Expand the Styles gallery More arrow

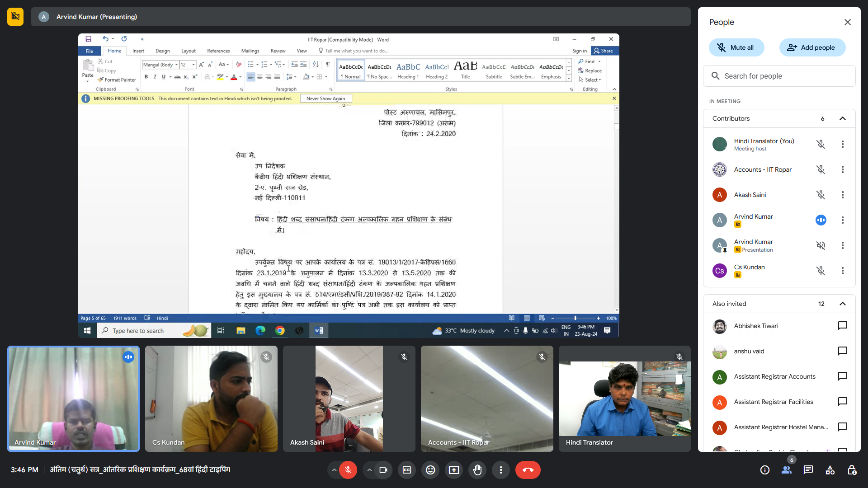[x=569, y=79]
